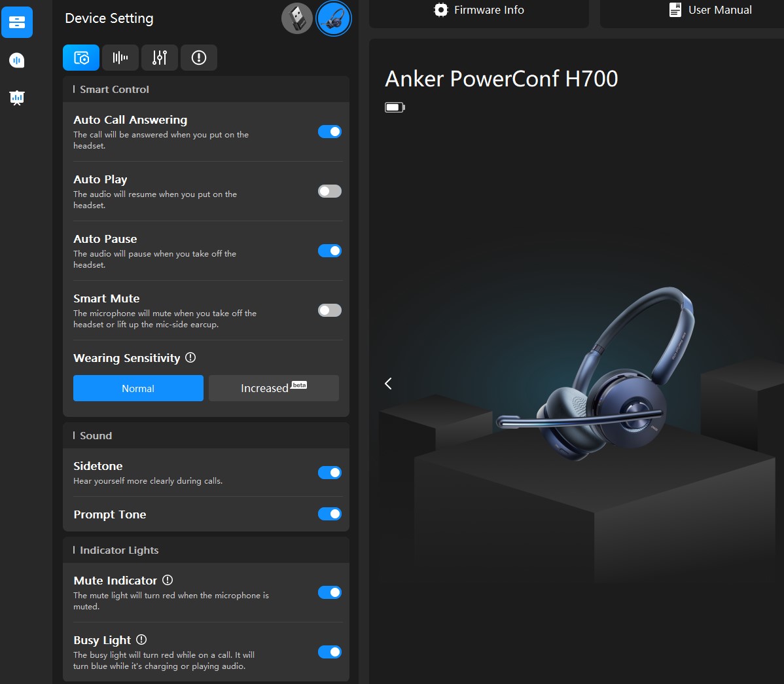Click the Busy Light info icon
The image size is (784, 684).
141,639
